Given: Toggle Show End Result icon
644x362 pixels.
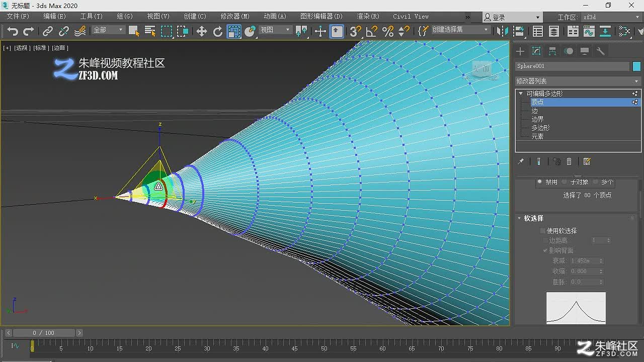Looking at the screenshot, I should [539, 161].
